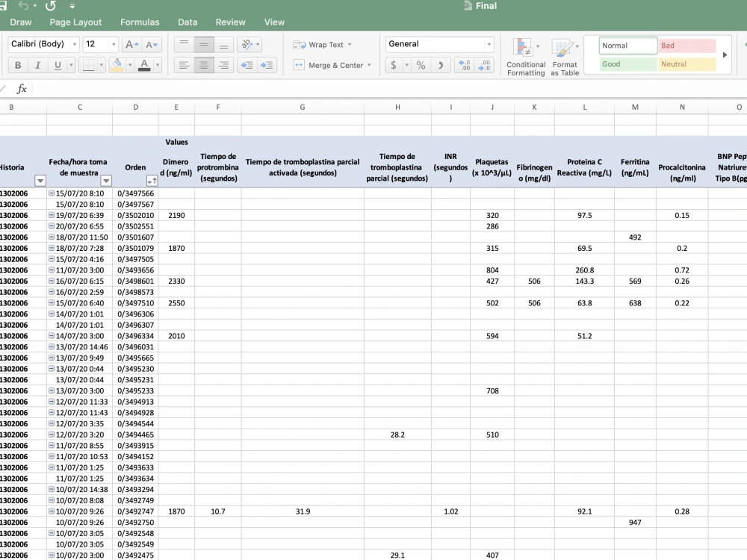Open the Historia column filter dropdown

coord(40,181)
